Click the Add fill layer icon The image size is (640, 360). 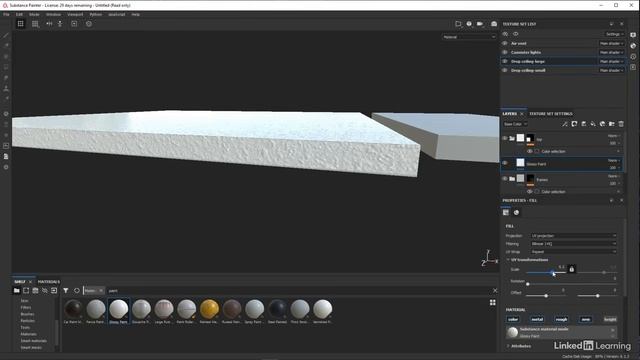pos(593,124)
